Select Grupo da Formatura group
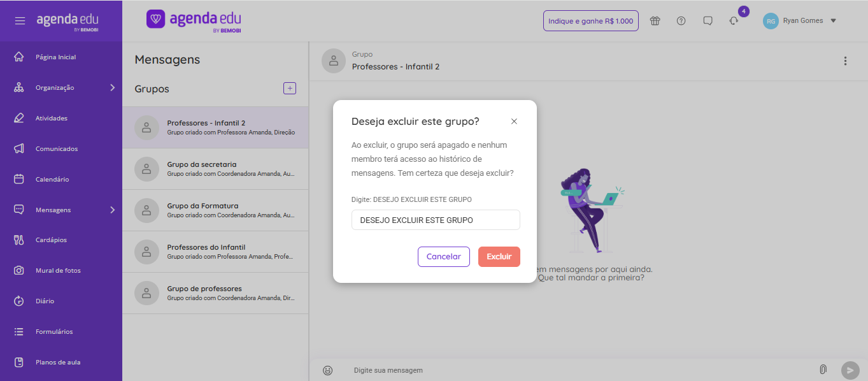The width and height of the screenshot is (868, 381). 215,210
